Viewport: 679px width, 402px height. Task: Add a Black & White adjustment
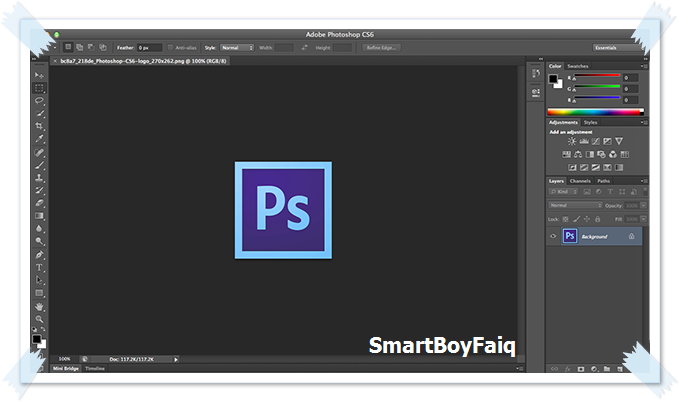(x=590, y=154)
